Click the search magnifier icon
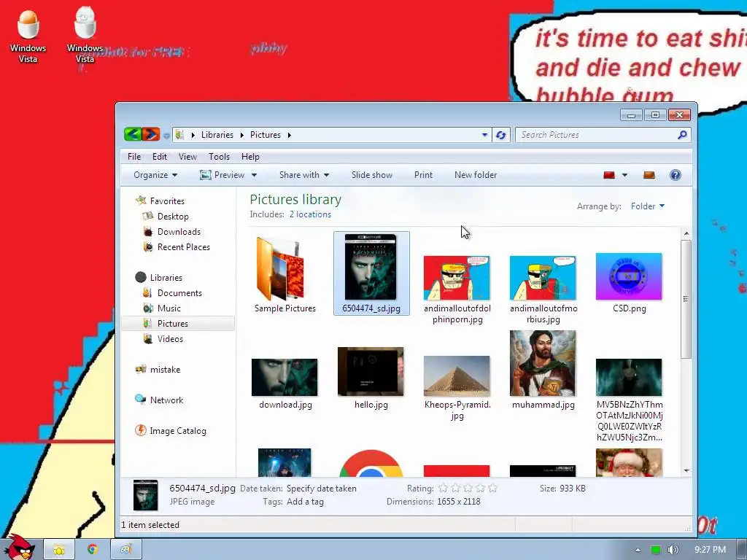 [682, 135]
